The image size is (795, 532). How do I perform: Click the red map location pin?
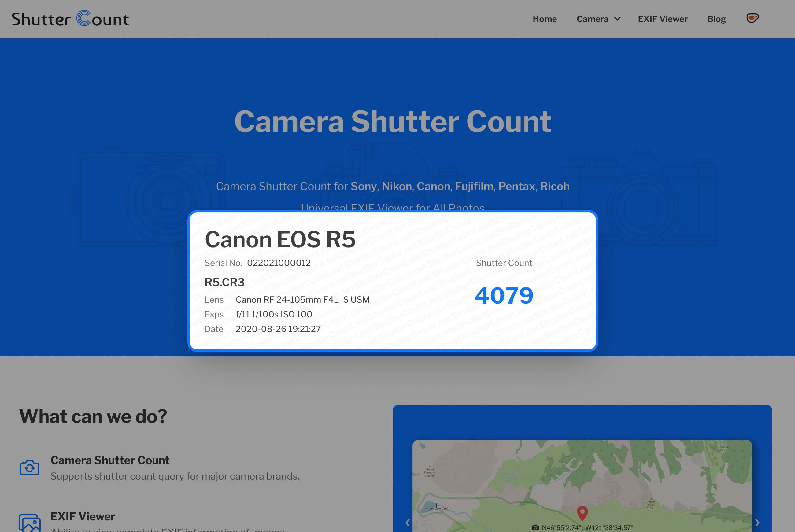(582, 513)
